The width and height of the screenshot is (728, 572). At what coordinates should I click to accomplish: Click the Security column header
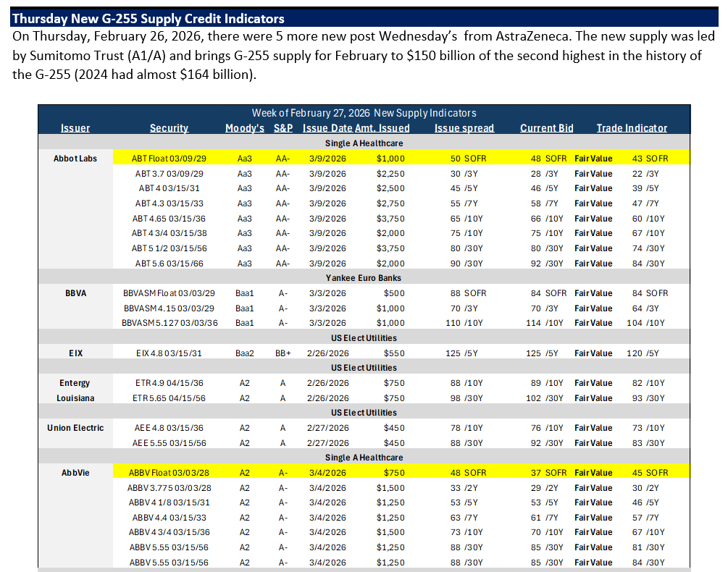(169, 128)
